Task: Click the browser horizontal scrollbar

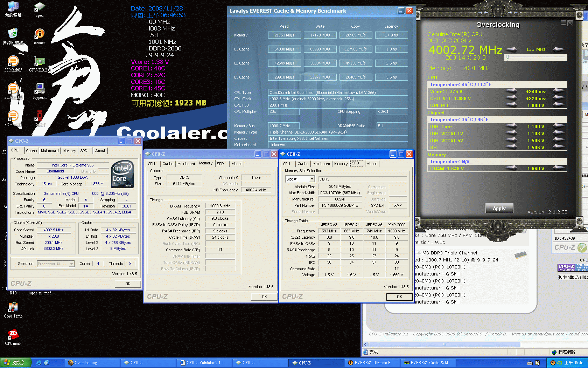Action: tap(445, 345)
